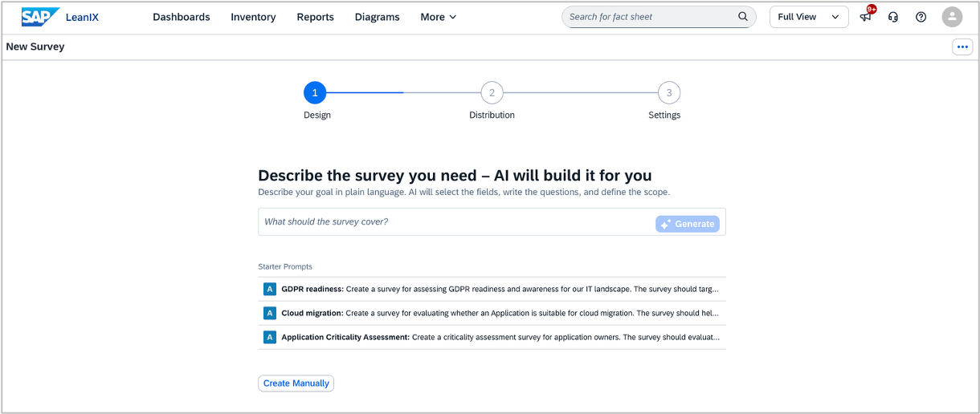Click the Generate button
The height and width of the screenshot is (414, 980).
pos(688,224)
